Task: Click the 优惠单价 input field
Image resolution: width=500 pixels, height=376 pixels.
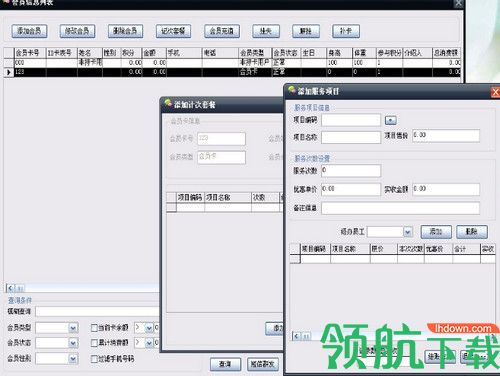Action: click(351, 189)
